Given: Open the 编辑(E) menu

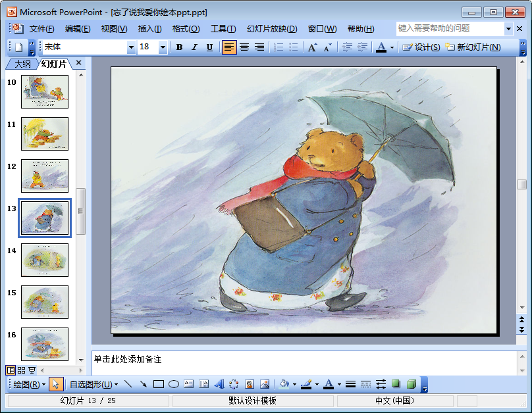Looking at the screenshot, I should [78, 29].
